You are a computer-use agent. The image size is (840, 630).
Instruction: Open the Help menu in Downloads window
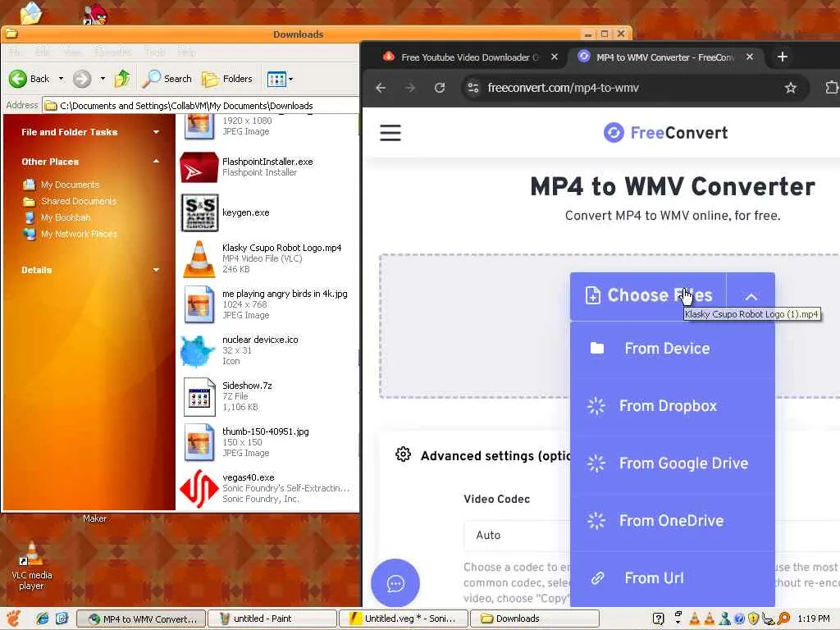[187, 52]
